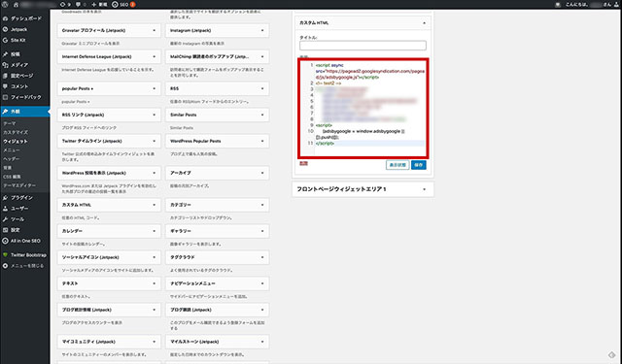Click the コメント bubble icon in sidebar
Image resolution: width=622 pixels, height=364 pixels.
click(x=5, y=86)
